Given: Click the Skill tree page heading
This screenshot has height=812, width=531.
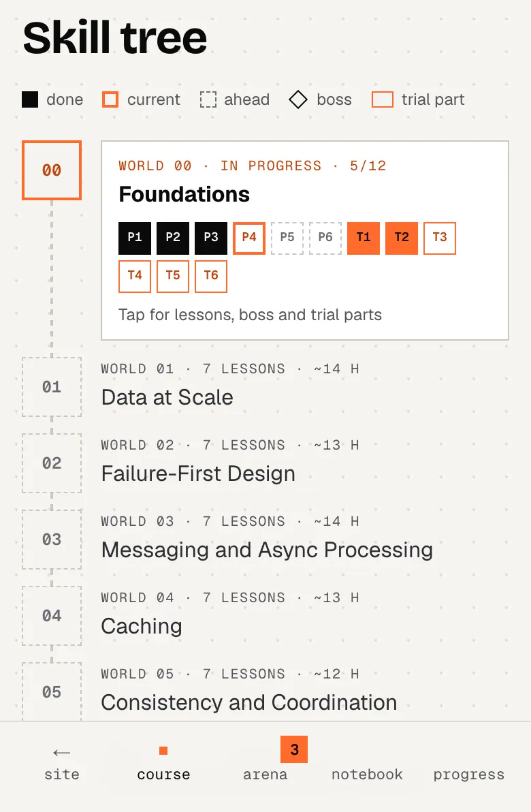Looking at the screenshot, I should (x=115, y=37).
